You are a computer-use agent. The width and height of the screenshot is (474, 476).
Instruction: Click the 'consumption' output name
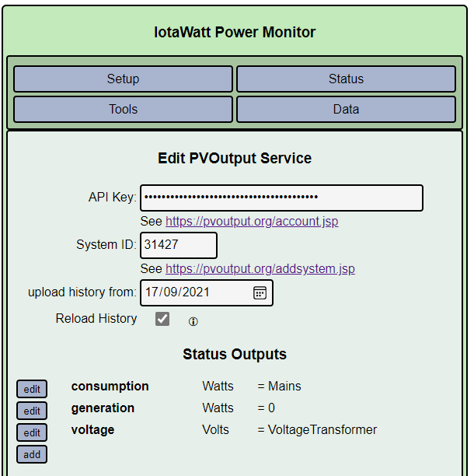coord(110,387)
